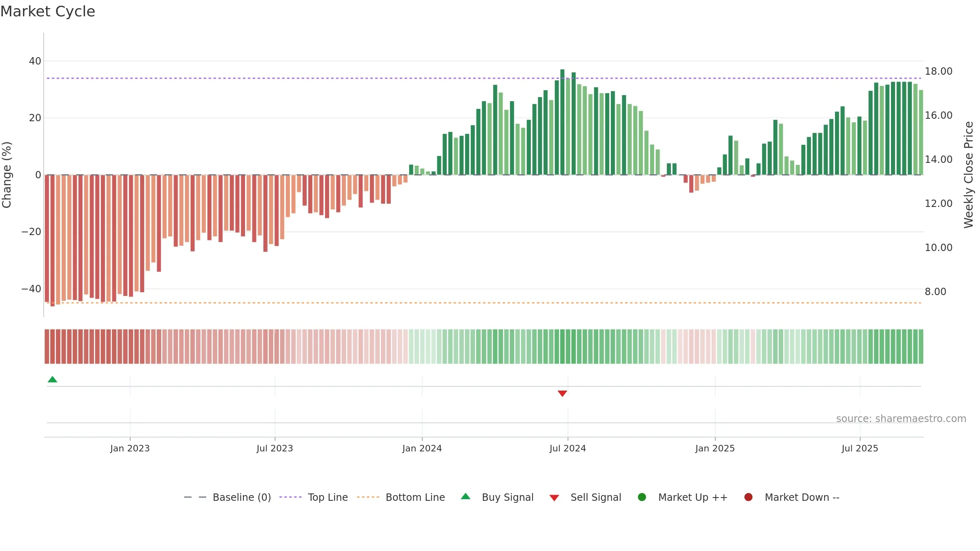
Task: Click the dark red Market Down legend dot
Action: (748, 497)
